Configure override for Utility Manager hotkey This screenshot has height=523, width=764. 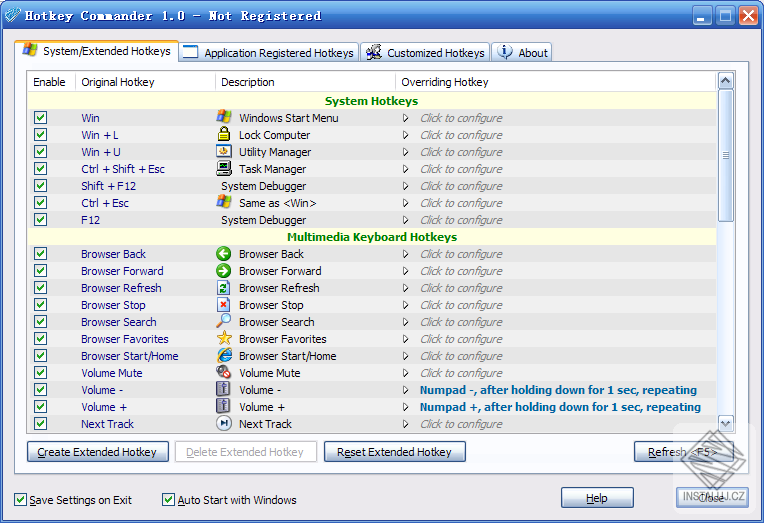[461, 152]
